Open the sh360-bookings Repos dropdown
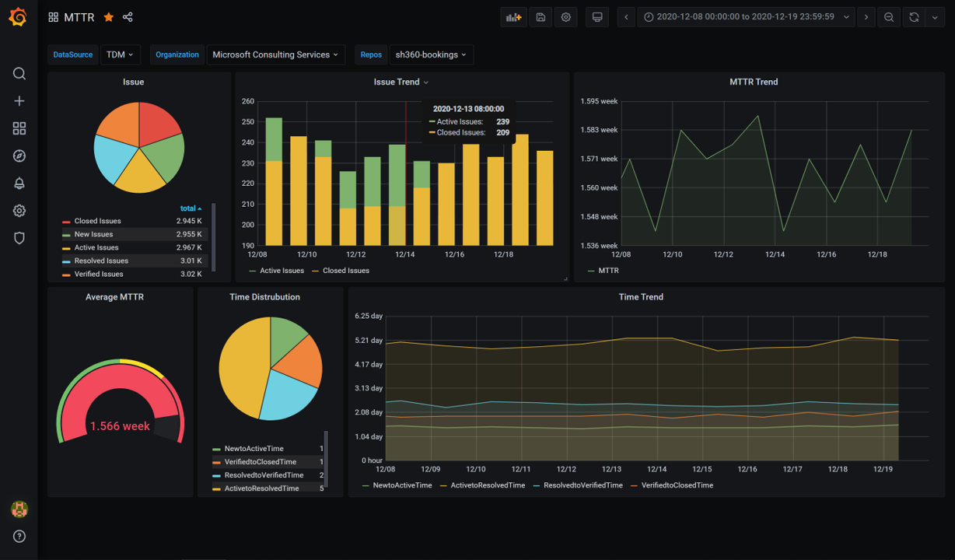 click(431, 54)
